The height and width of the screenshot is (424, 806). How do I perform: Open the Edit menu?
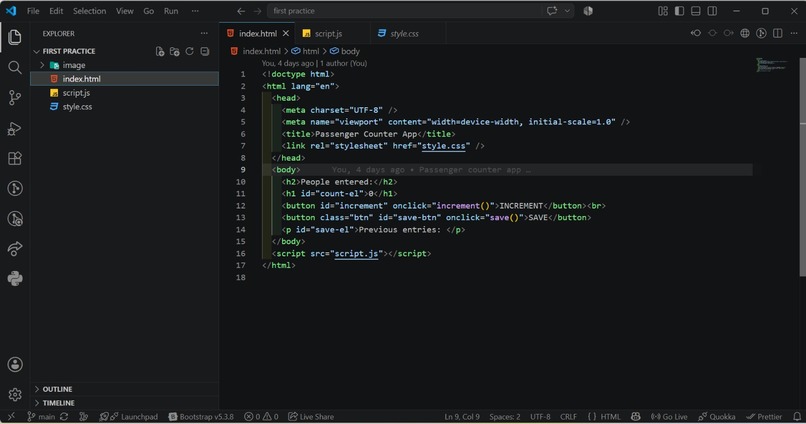click(x=56, y=11)
